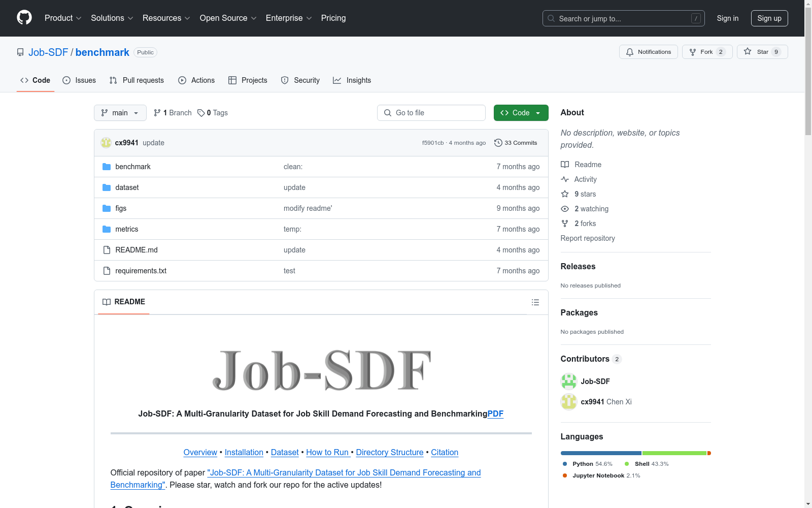Open the PDF link in README title
The width and height of the screenshot is (812, 508).
tap(495, 414)
